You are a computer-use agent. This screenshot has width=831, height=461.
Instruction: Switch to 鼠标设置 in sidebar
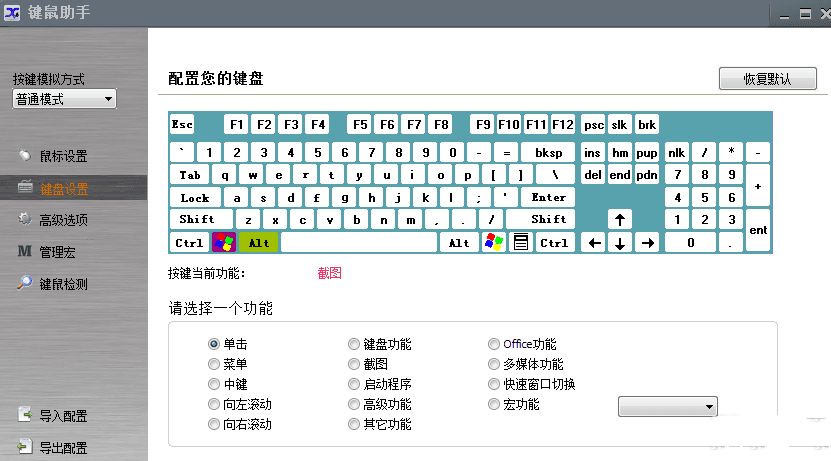[62, 156]
